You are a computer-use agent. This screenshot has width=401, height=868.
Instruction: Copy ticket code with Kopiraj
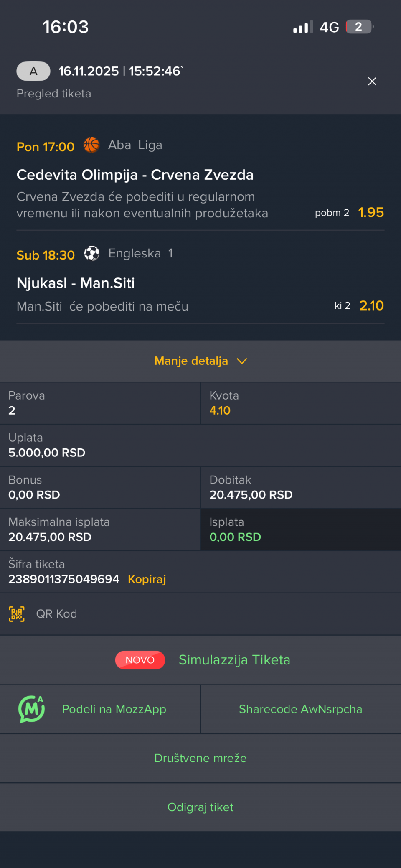pos(147,579)
